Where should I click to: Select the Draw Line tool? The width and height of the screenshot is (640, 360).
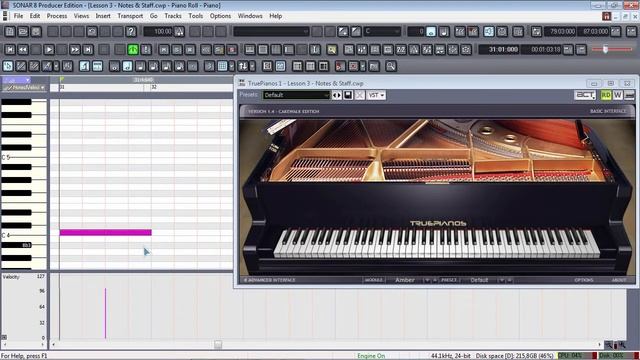pos(34,66)
